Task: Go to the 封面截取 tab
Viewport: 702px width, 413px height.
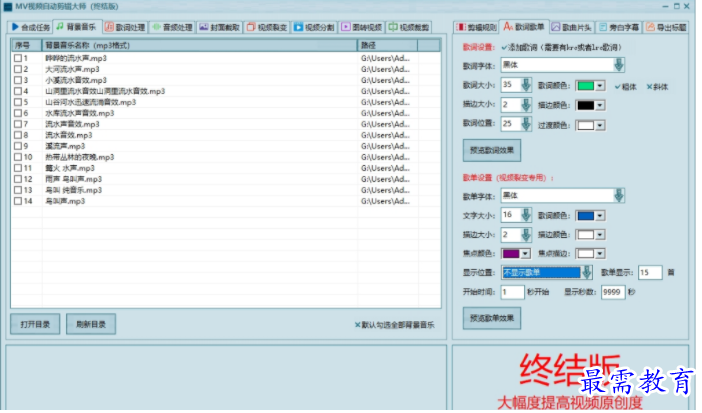Action: (x=219, y=27)
